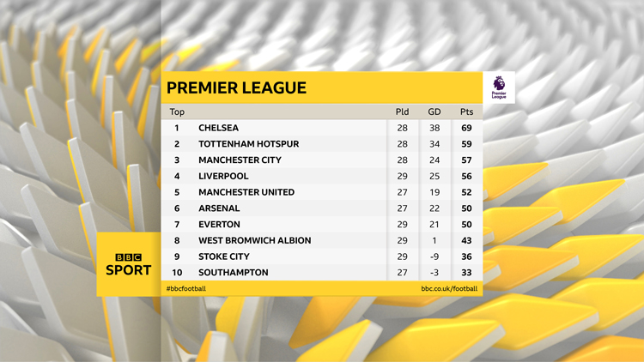Select Manchester City in the table
The height and width of the screenshot is (362, 644).
click(x=240, y=160)
